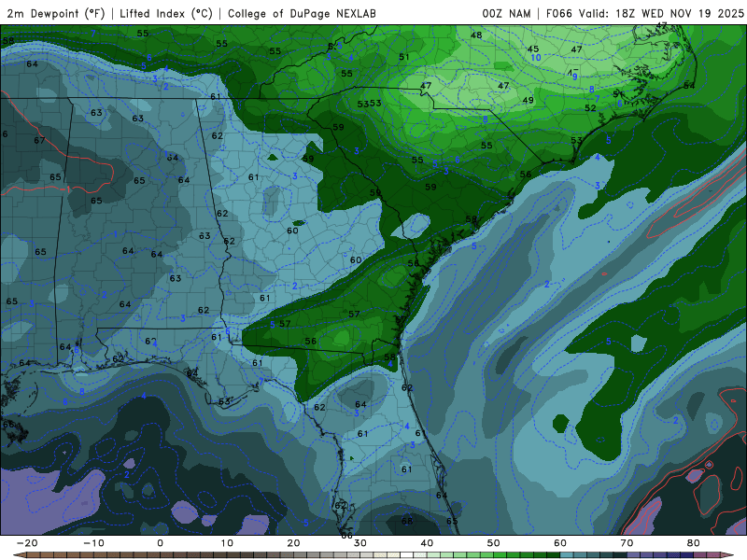Click the 0 tick label on colorbar

tap(160, 543)
